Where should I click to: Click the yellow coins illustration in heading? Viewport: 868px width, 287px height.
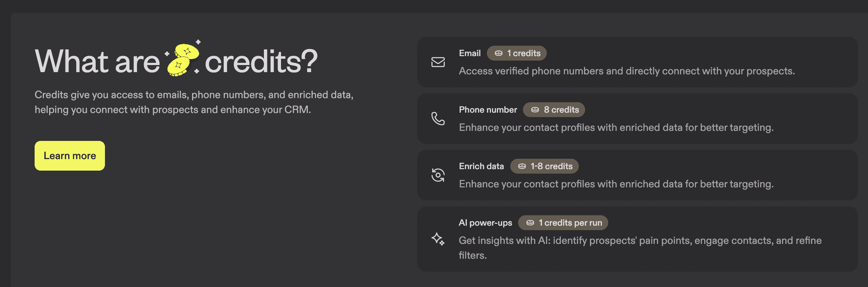click(x=183, y=59)
